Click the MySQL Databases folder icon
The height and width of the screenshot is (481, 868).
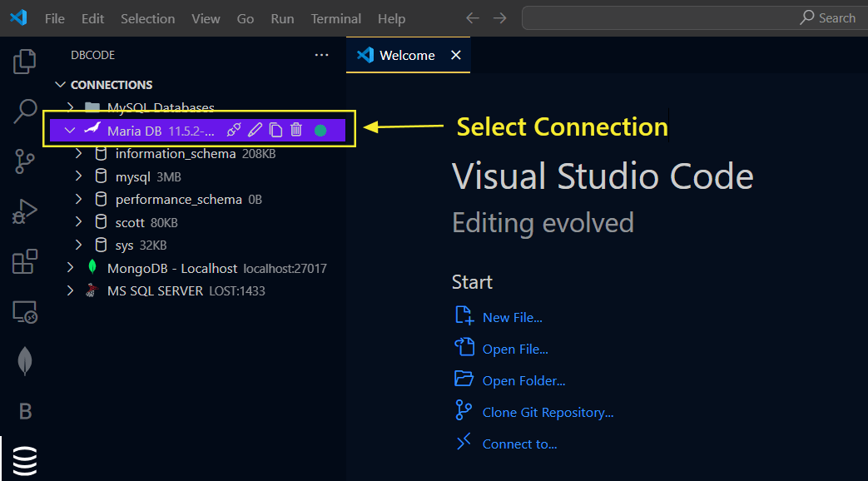[92, 107]
